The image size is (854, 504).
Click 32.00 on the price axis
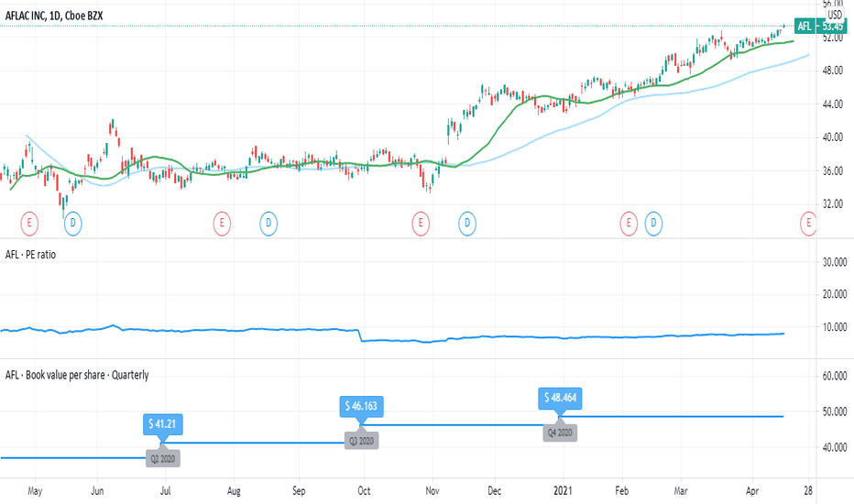click(x=833, y=204)
